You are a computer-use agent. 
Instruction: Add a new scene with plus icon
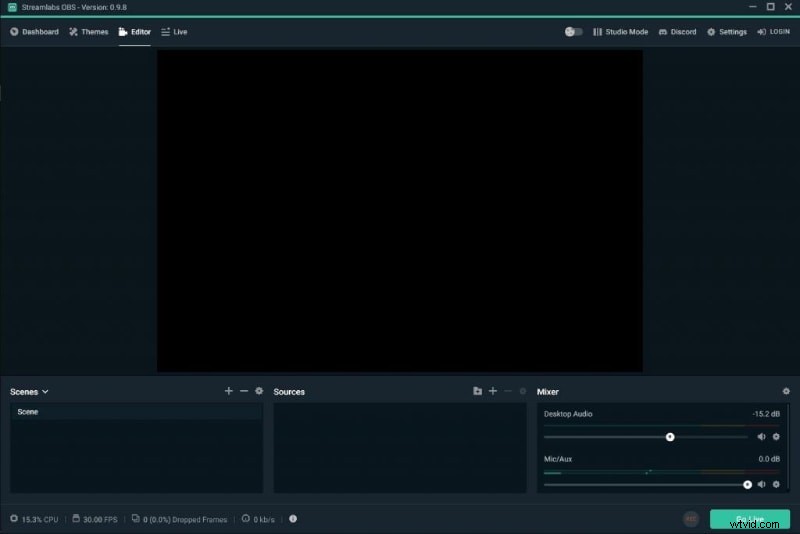click(x=229, y=391)
